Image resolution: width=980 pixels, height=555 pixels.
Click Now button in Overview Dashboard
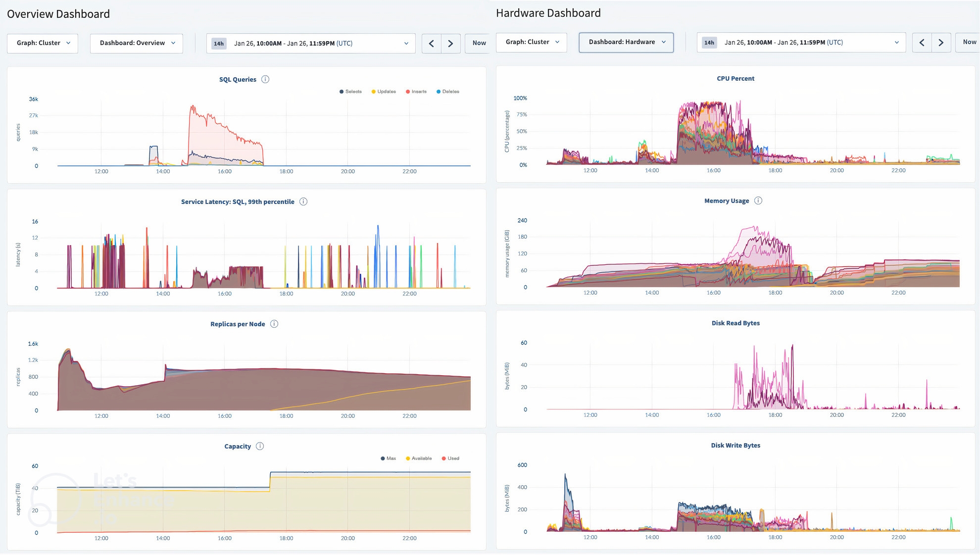478,44
